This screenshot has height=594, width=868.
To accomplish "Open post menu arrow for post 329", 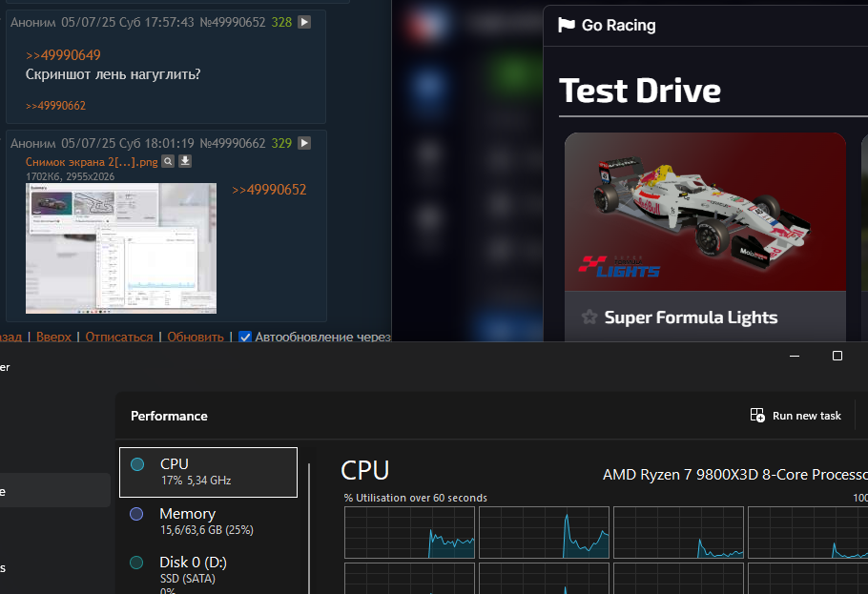I will 304,143.
